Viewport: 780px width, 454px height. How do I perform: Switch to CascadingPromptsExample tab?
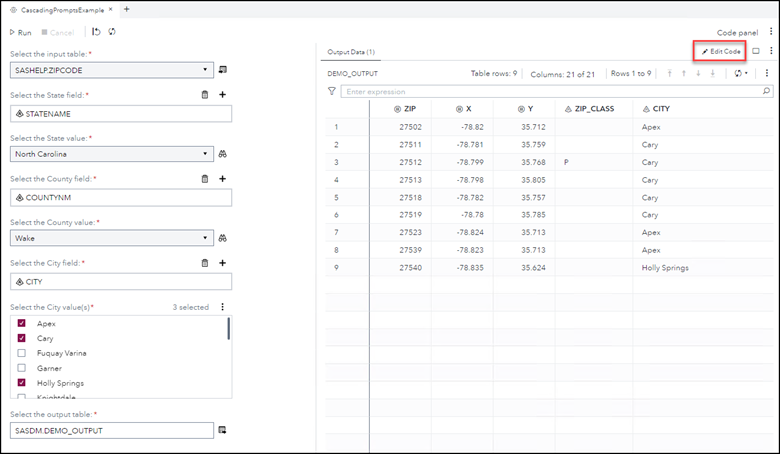click(x=60, y=9)
